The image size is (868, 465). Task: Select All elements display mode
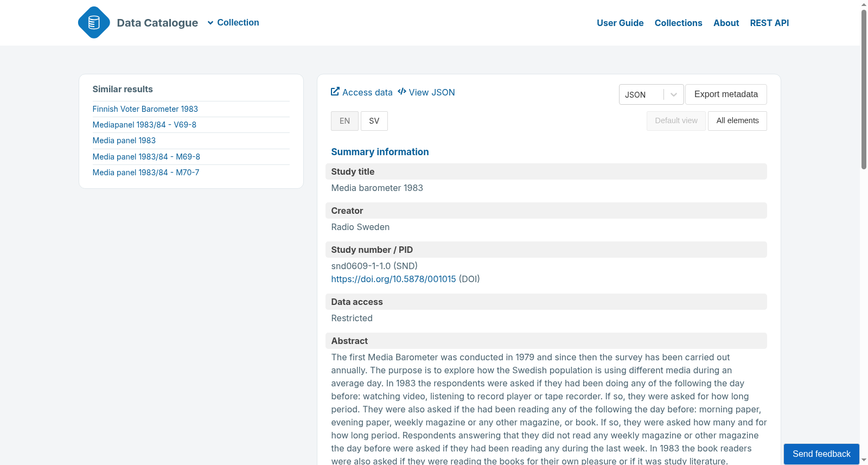pyautogui.click(x=737, y=121)
